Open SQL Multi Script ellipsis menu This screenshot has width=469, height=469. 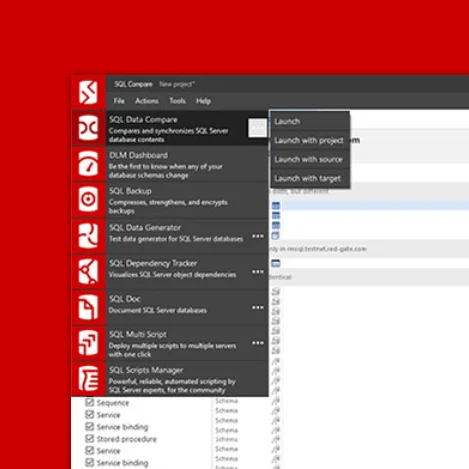click(258, 343)
